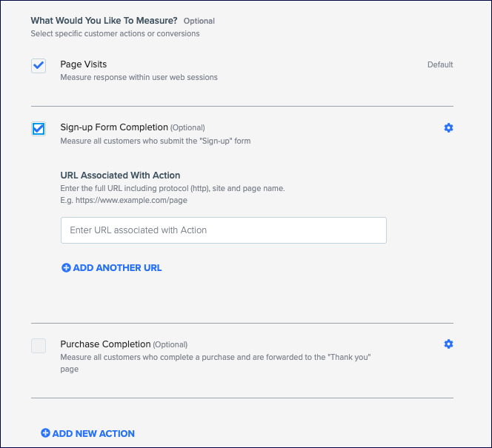The image size is (492, 448).
Task: Click the plus icon beside ADD ANOTHER URL
Action: (66, 268)
